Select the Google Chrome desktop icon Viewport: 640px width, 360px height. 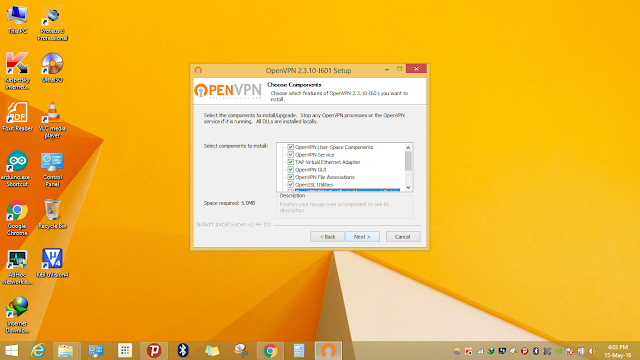tap(17, 218)
